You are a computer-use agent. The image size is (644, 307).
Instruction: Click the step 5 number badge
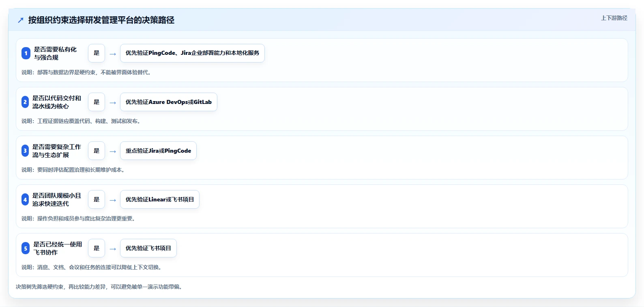click(x=26, y=248)
